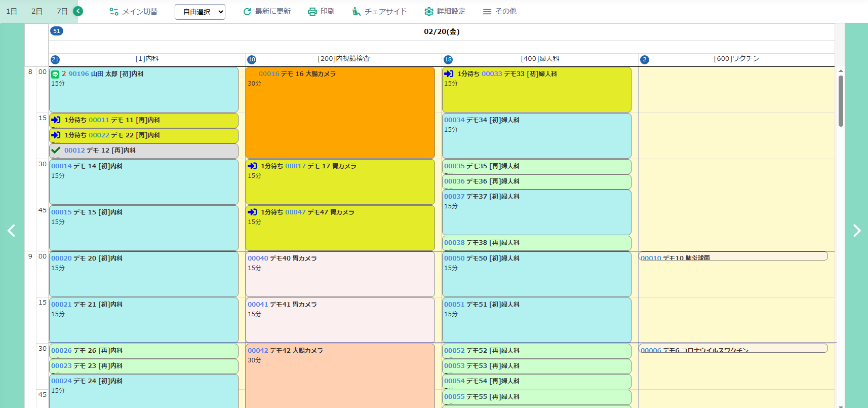The width and height of the screenshot is (868, 408).
Task: Switch to the 2日 view tab
Action: click(37, 11)
